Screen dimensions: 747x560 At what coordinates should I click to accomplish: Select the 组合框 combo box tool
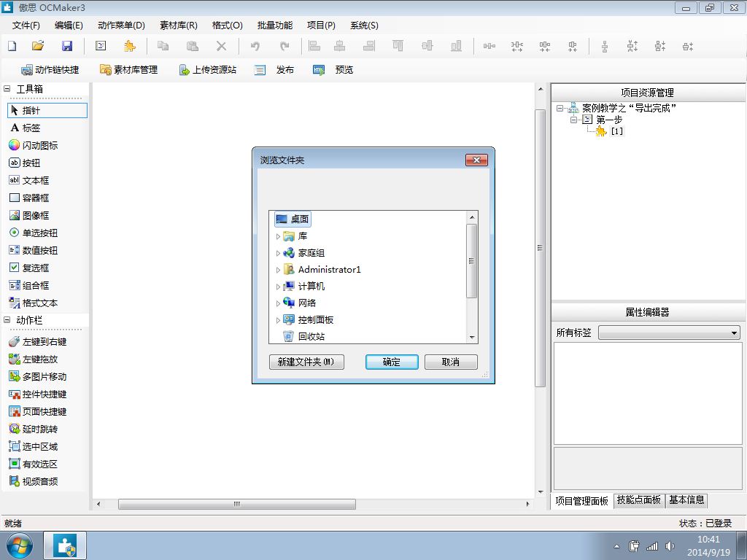[29, 285]
